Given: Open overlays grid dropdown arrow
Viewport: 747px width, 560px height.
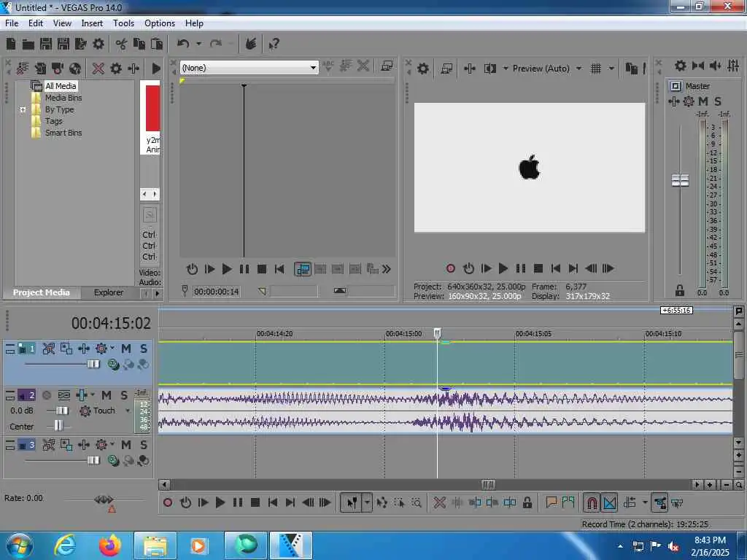Looking at the screenshot, I should [611, 69].
